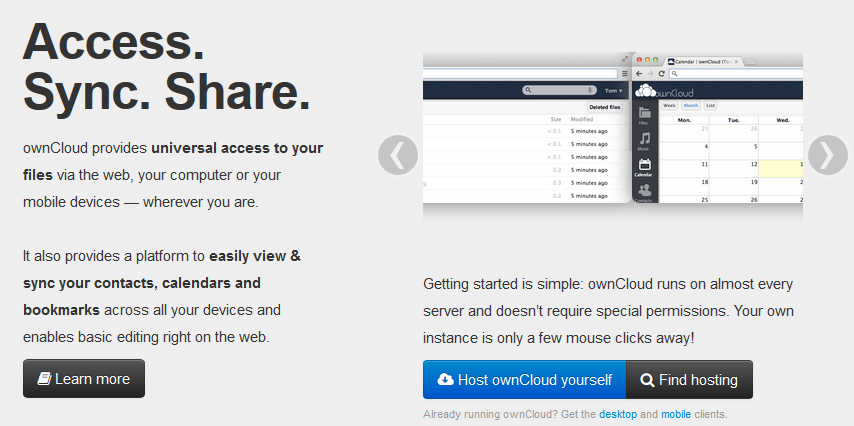The image size is (854, 426).
Task: Click the hamburger menu icon in left browser
Action: coord(625,74)
